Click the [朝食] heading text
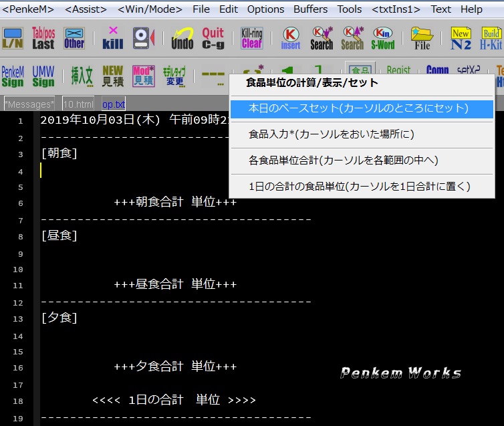Viewport: 504px width, 426px height. pos(59,153)
